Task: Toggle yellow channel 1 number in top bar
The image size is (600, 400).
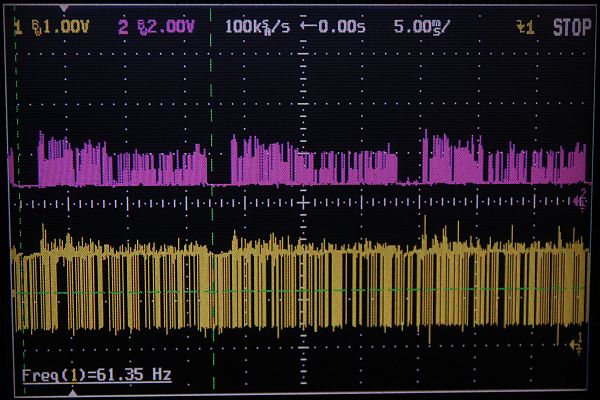Action: tap(18, 28)
